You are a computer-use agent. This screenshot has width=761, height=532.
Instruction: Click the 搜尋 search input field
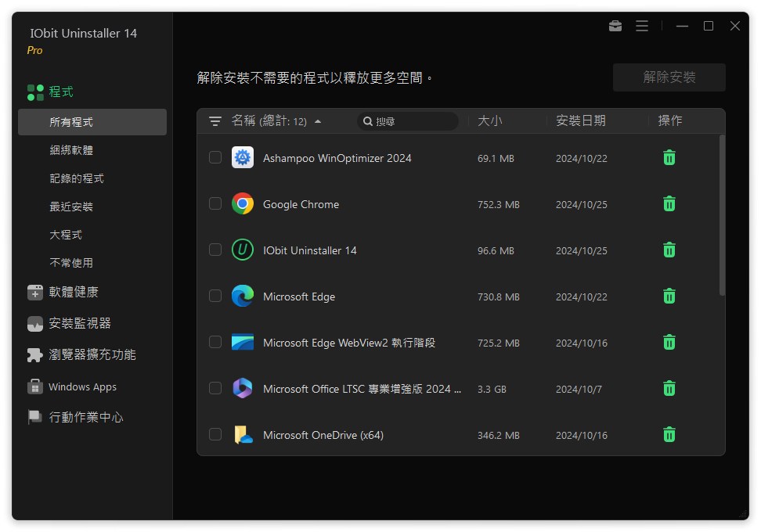(x=408, y=121)
